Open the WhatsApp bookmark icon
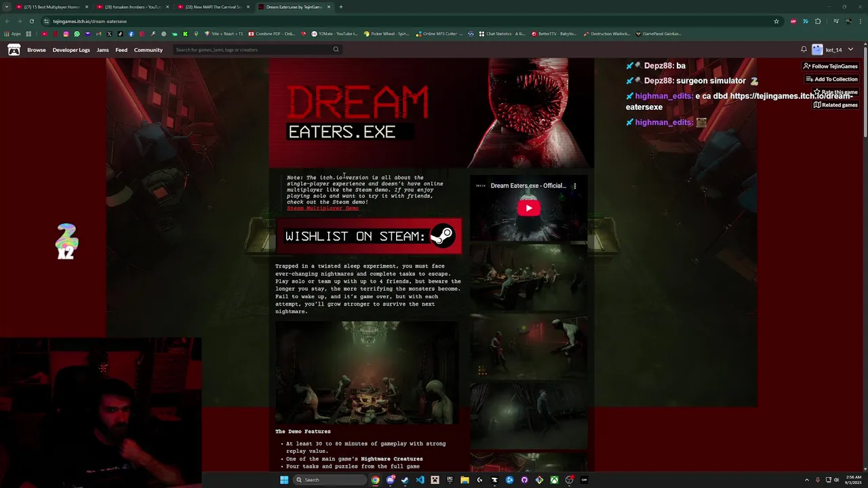The width and height of the screenshot is (868, 488). 77,34
